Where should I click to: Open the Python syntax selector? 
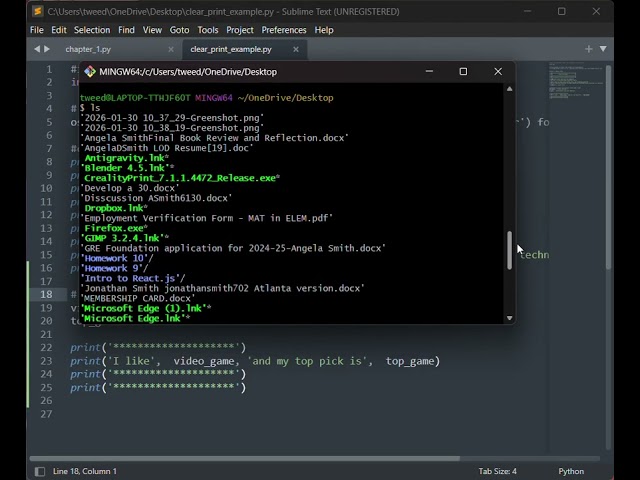pyautogui.click(x=571, y=471)
